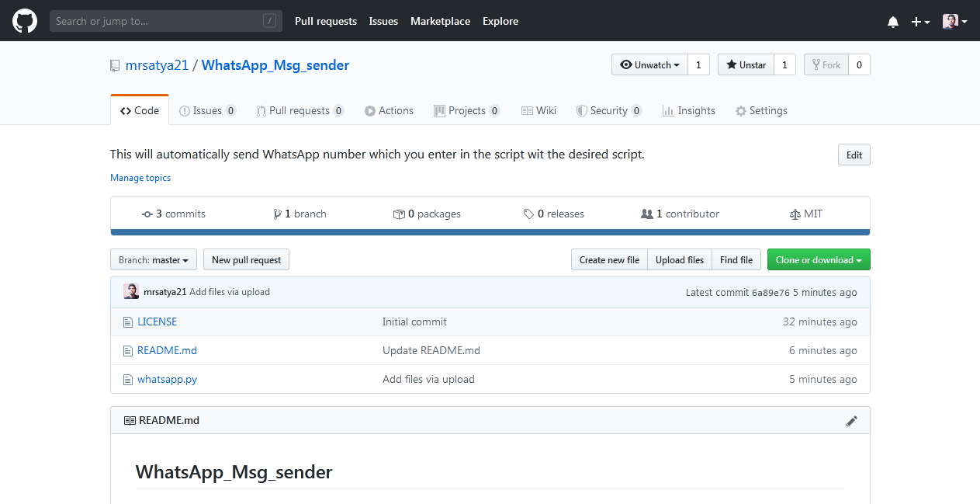Switch to the Insights tab

[688, 111]
